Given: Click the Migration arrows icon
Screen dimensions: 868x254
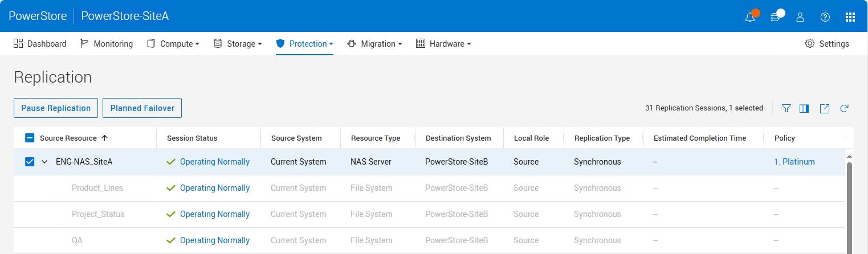Looking at the screenshot, I should [x=352, y=44].
